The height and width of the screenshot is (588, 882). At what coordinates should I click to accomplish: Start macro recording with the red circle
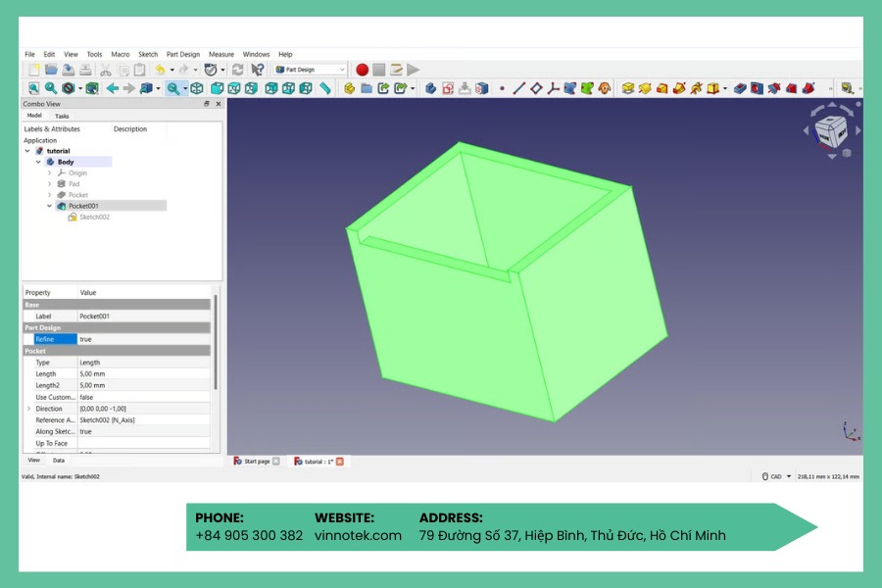(363, 70)
